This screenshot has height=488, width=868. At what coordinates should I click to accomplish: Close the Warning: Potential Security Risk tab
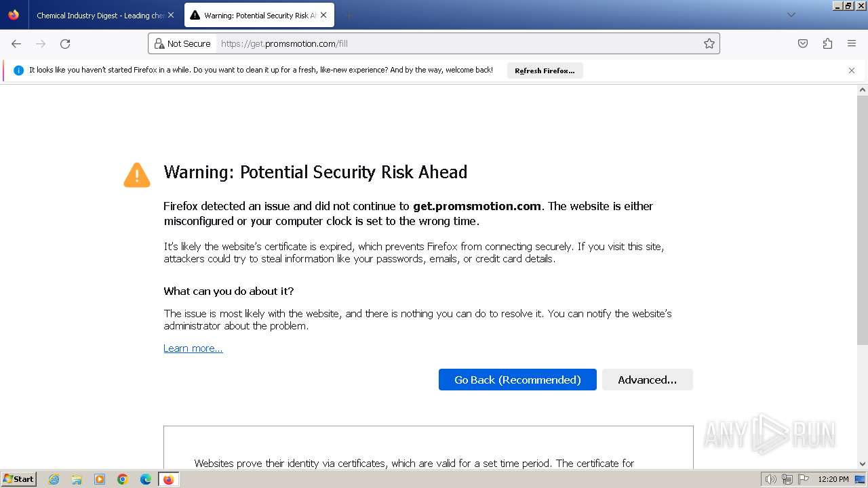point(323,15)
